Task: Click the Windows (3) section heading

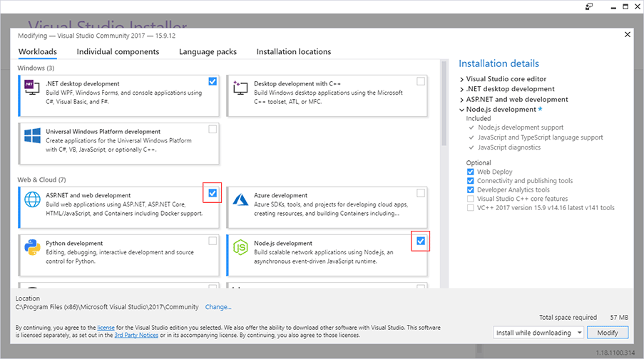Action: (36, 68)
